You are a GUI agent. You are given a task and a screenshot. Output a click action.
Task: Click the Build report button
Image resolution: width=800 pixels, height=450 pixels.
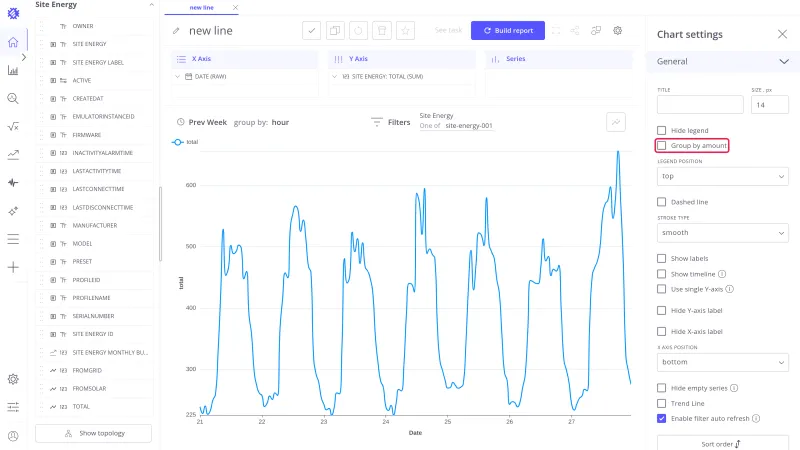508,31
